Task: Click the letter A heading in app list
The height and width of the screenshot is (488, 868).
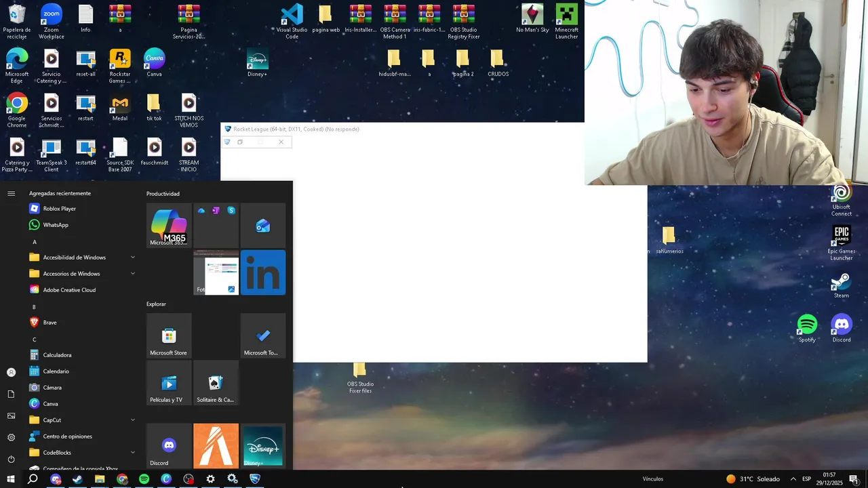Action: pos(35,242)
